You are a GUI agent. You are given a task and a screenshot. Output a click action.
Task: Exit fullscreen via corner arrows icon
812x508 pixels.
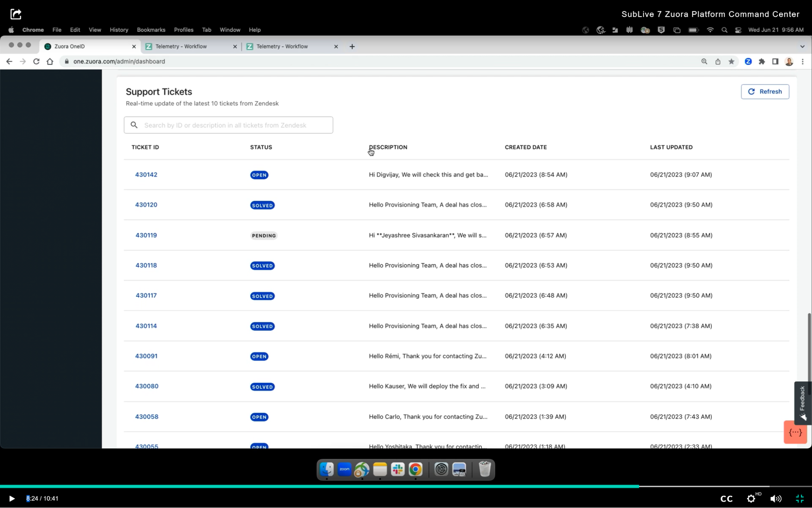pos(799,499)
